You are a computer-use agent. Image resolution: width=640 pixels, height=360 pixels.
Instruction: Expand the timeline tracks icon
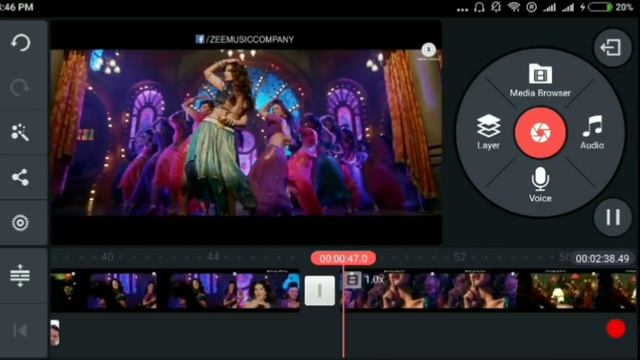[x=20, y=275]
